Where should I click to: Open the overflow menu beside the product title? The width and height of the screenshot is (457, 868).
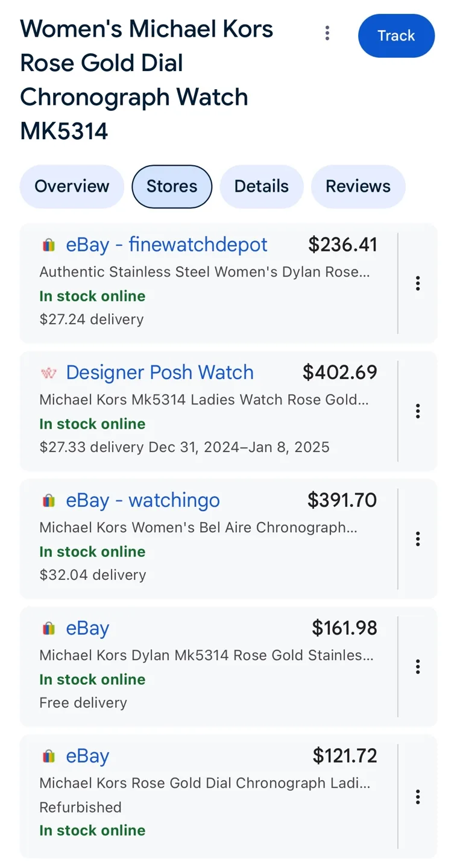pyautogui.click(x=327, y=34)
